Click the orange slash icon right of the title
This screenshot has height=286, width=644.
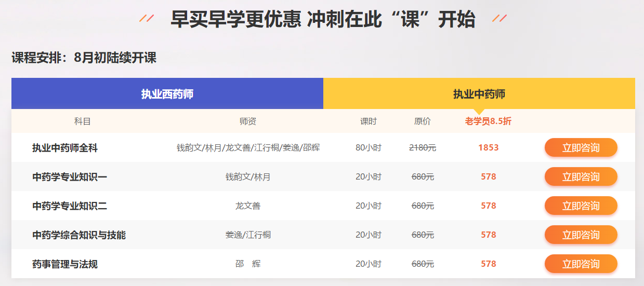click(500, 19)
